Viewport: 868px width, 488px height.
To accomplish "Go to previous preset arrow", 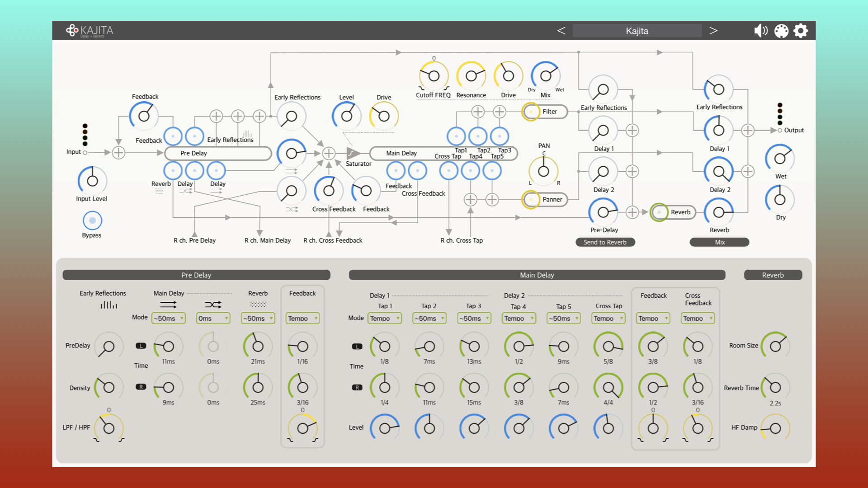I will [561, 31].
